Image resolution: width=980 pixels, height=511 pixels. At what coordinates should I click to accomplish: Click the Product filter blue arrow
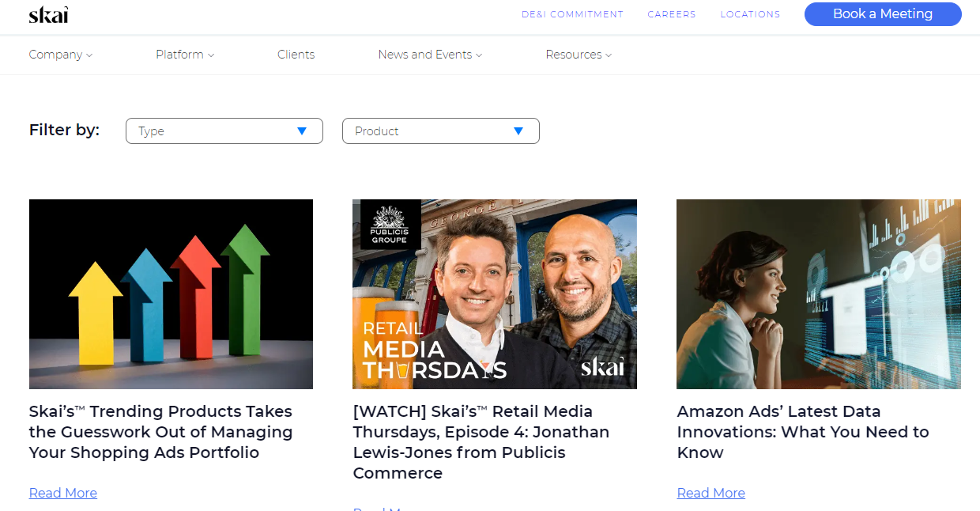[518, 131]
